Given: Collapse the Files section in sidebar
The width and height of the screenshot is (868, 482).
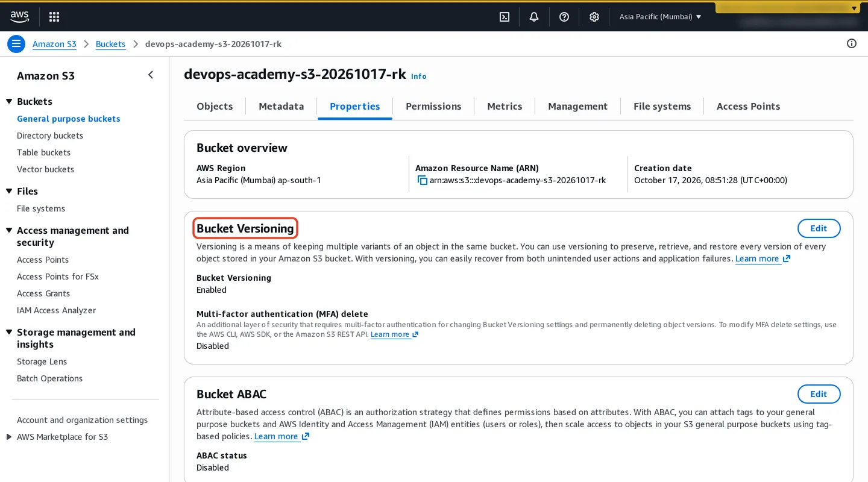Looking at the screenshot, I should 9,191.
